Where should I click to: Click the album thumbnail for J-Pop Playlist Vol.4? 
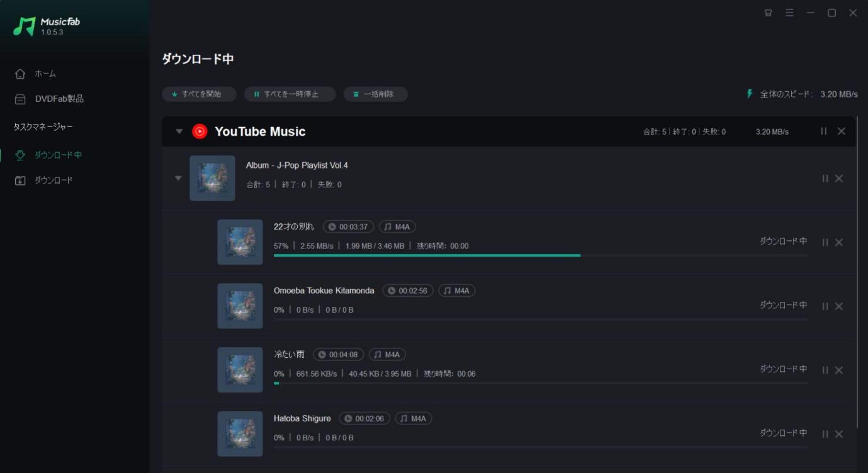(x=212, y=178)
